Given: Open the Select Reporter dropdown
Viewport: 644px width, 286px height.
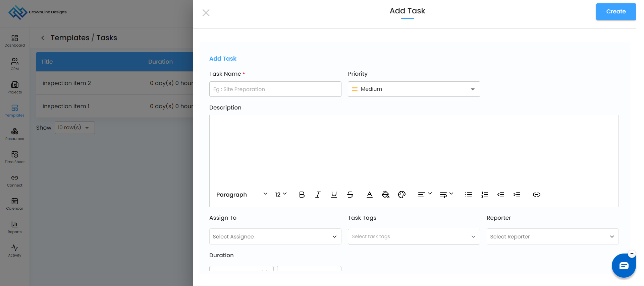Looking at the screenshot, I should coord(553,236).
